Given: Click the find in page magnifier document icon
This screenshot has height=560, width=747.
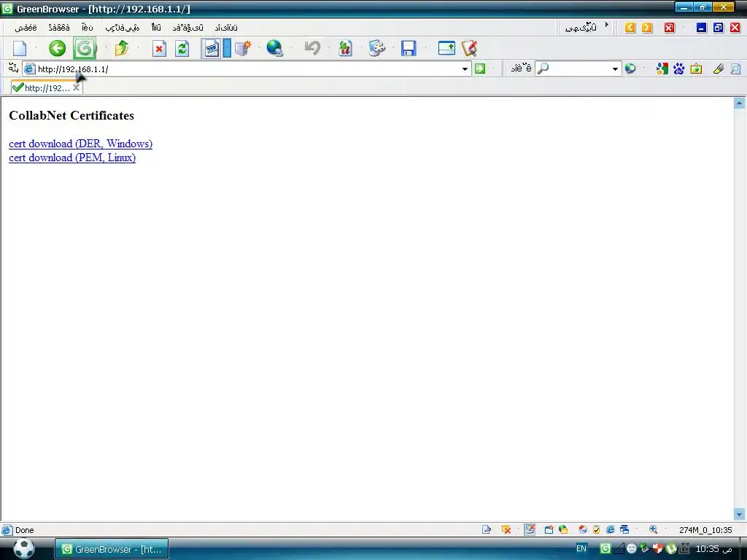Looking at the screenshot, I should pyautogui.click(x=735, y=69).
